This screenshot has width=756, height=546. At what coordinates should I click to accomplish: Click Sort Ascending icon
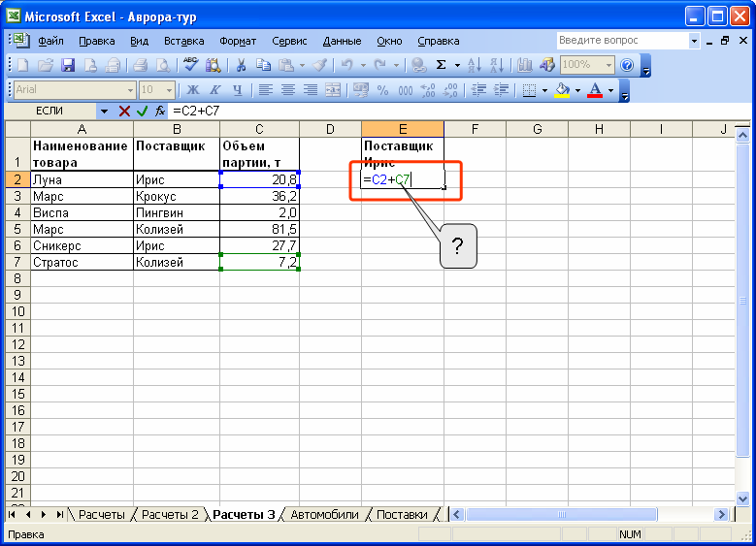[475, 65]
